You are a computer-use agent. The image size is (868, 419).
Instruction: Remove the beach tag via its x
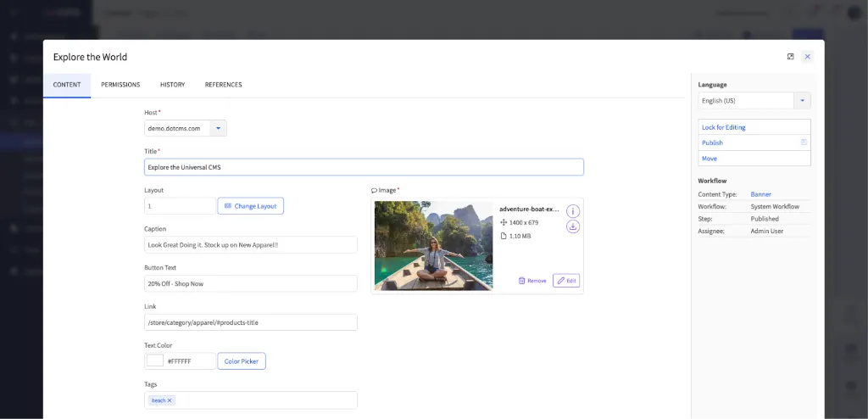click(x=170, y=400)
